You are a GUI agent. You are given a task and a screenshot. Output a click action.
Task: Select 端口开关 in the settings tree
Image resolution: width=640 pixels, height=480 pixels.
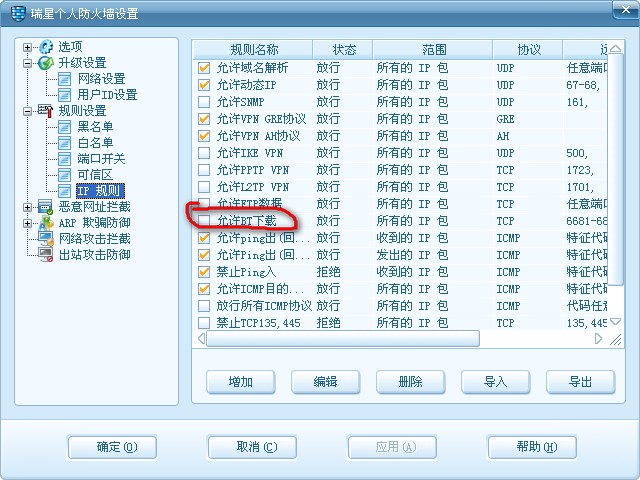(x=101, y=159)
